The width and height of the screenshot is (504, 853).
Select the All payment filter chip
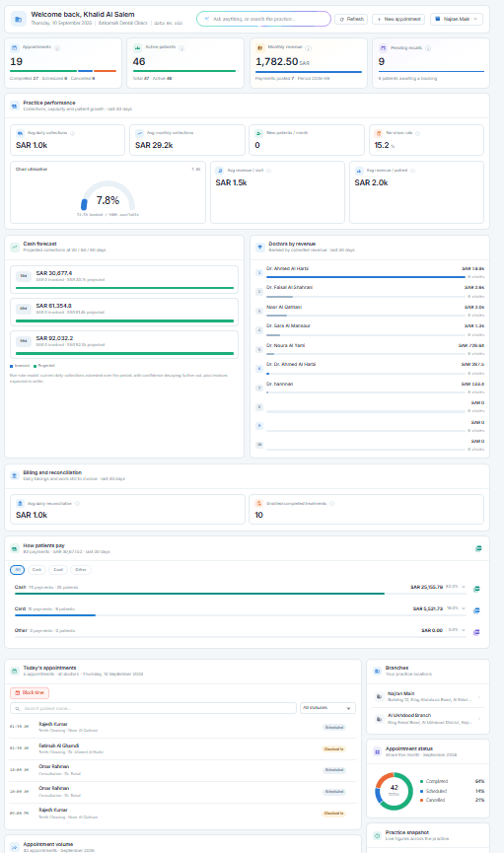coord(18,570)
